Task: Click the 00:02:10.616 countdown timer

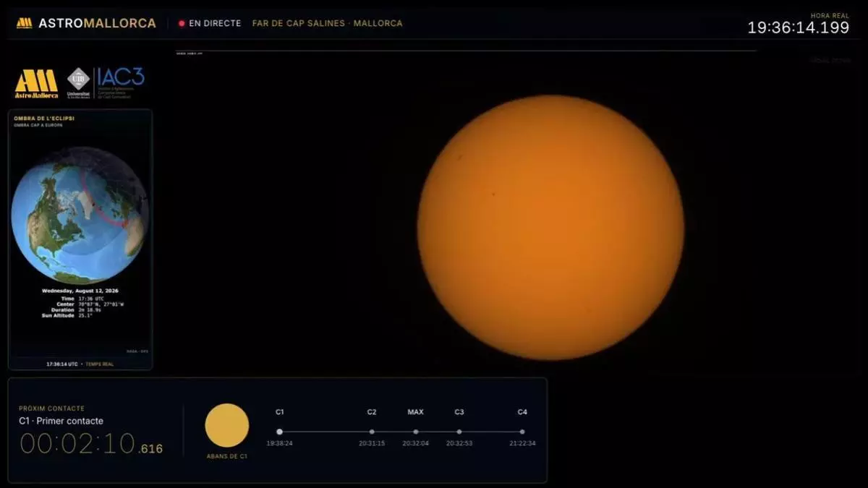Action: click(x=91, y=444)
